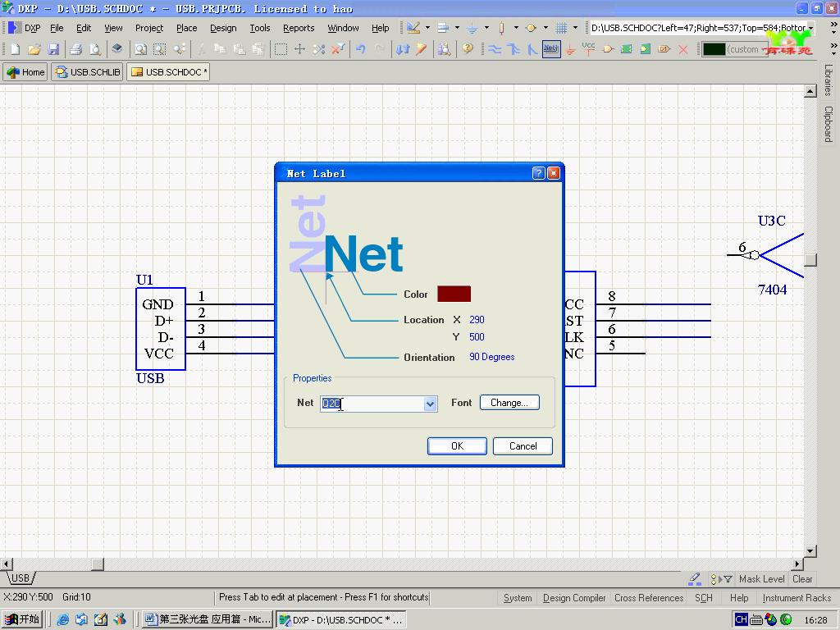Expand the document address bar dropdown
The width and height of the screenshot is (840, 630).
[x=811, y=28]
